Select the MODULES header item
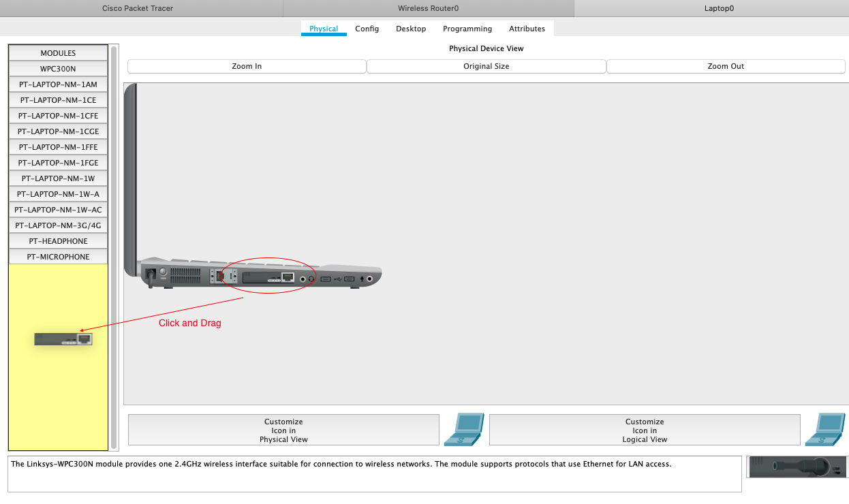This screenshot has width=849, height=504. (58, 53)
